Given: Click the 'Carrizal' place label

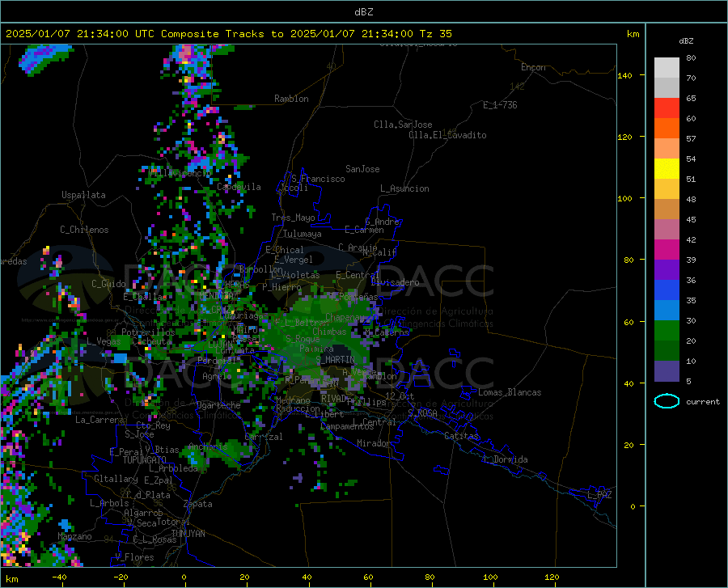Looking at the screenshot, I should pos(263,437).
